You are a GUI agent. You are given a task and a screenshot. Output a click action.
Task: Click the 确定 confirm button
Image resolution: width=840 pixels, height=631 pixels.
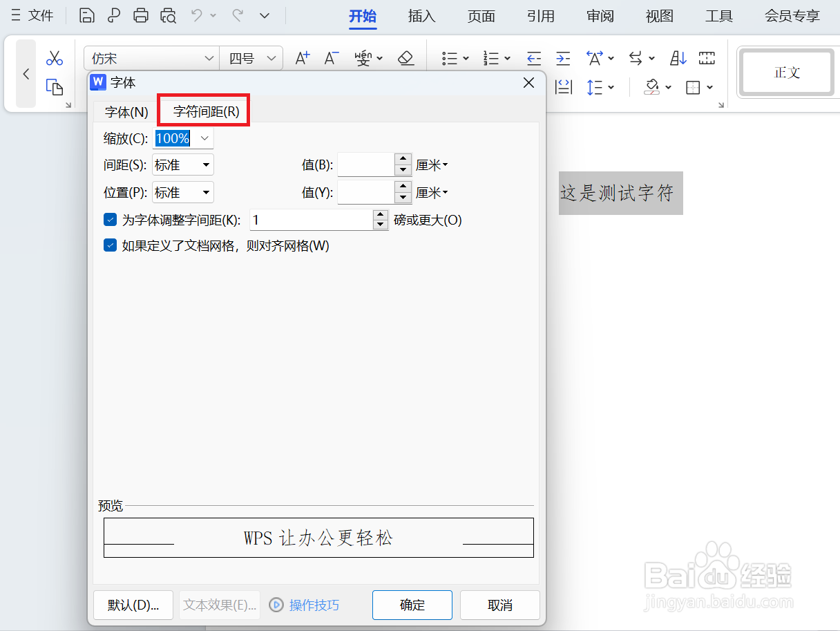(x=412, y=605)
